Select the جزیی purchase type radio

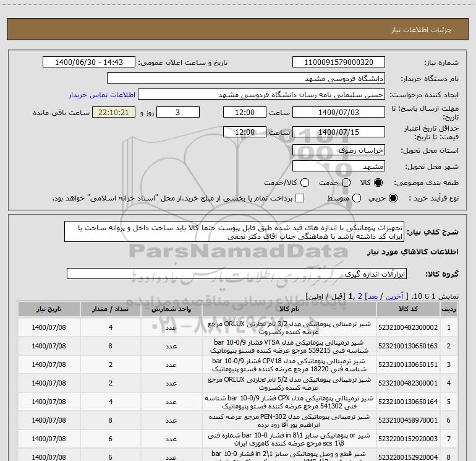click(x=393, y=198)
